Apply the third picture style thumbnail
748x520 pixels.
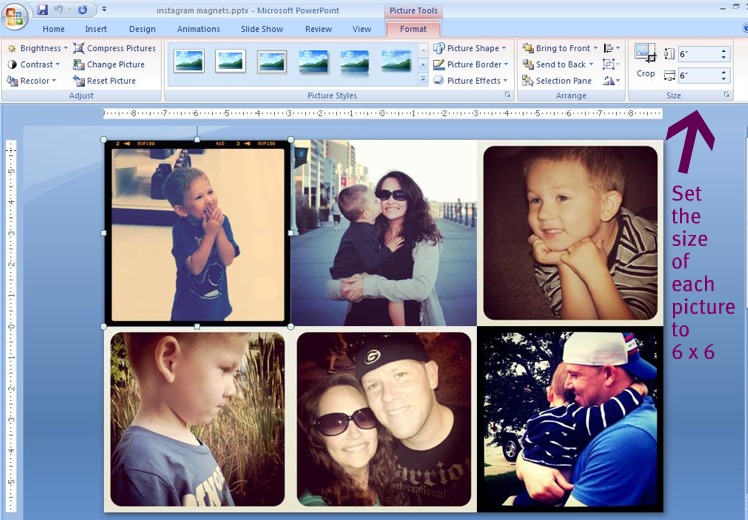click(x=272, y=62)
